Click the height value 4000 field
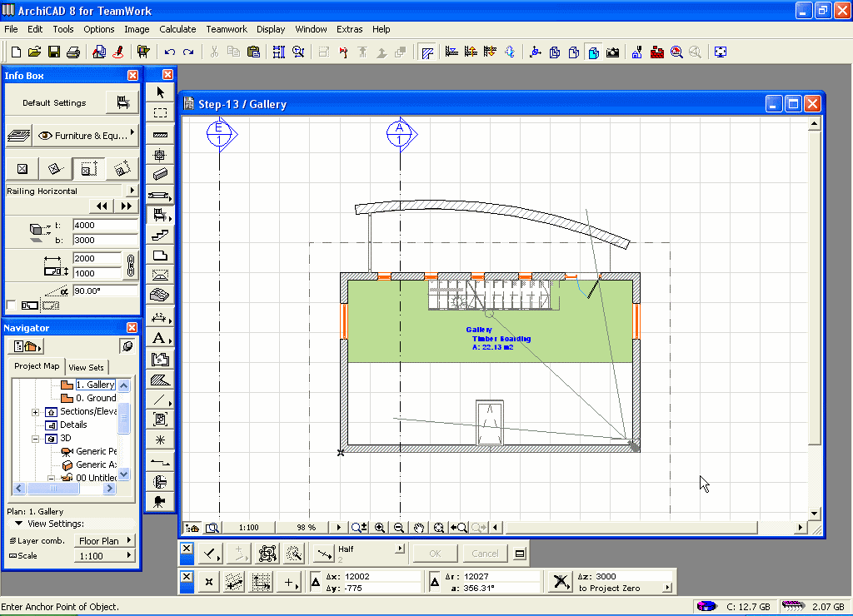Image resolution: width=853 pixels, height=616 pixels. click(x=104, y=226)
